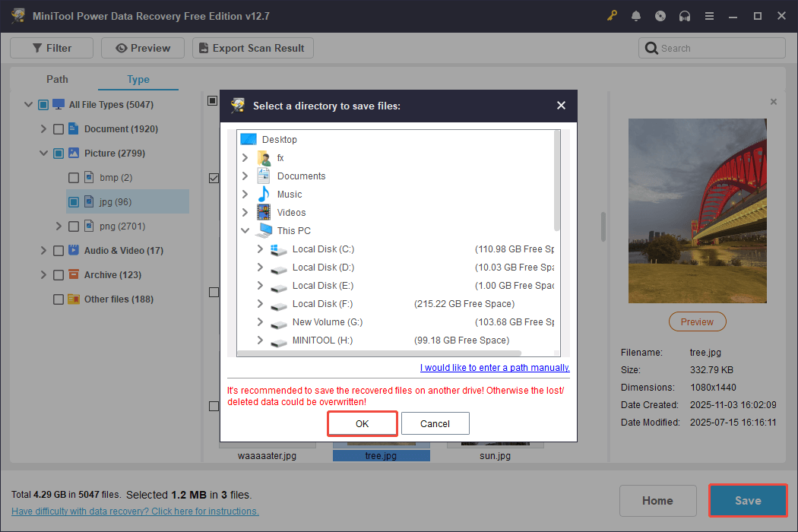
Task: Switch to the Path tab
Action: pyautogui.click(x=57, y=79)
